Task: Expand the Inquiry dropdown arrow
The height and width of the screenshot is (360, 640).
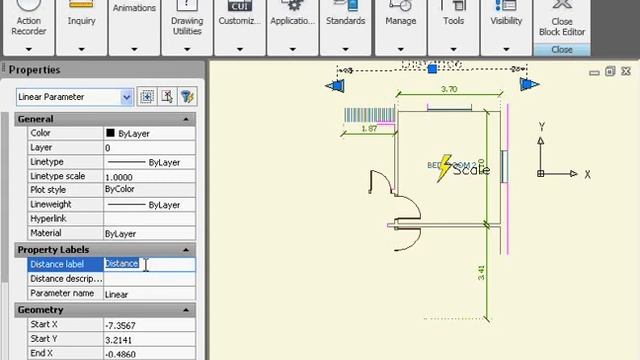Action: [81, 49]
